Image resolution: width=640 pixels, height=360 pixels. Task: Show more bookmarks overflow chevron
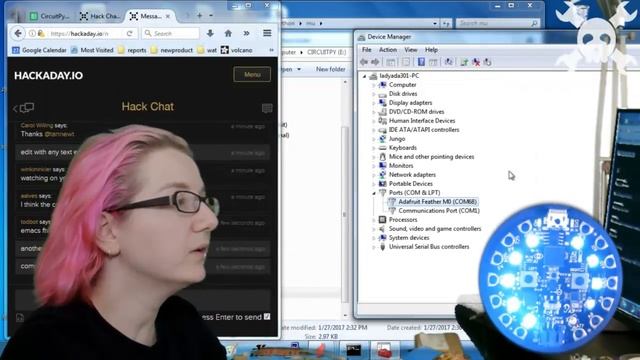[271, 50]
